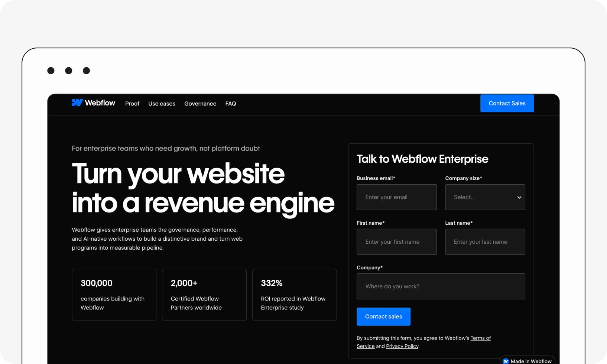The width and height of the screenshot is (607, 364).
Task: Select the 300,000 companies stat card
Action: pyautogui.click(x=114, y=295)
